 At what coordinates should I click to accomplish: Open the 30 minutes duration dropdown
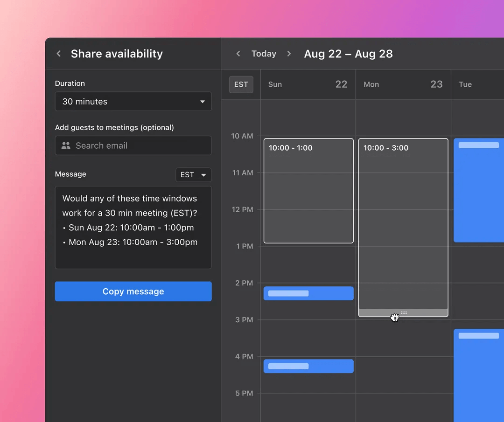[x=133, y=102]
